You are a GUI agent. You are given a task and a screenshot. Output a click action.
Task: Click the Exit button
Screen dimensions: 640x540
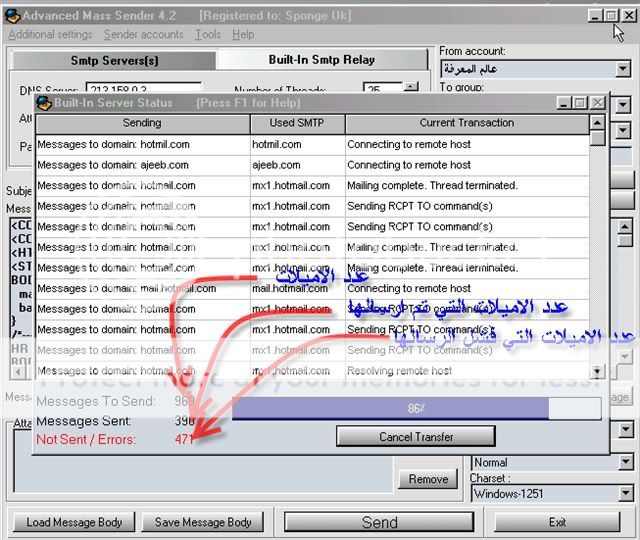pyautogui.click(x=557, y=522)
